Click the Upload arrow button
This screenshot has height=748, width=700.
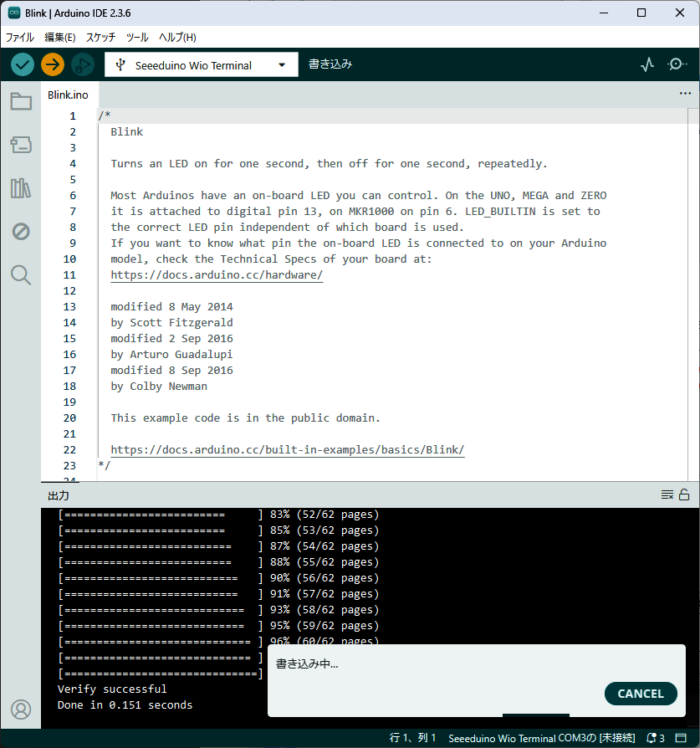tap(53, 64)
